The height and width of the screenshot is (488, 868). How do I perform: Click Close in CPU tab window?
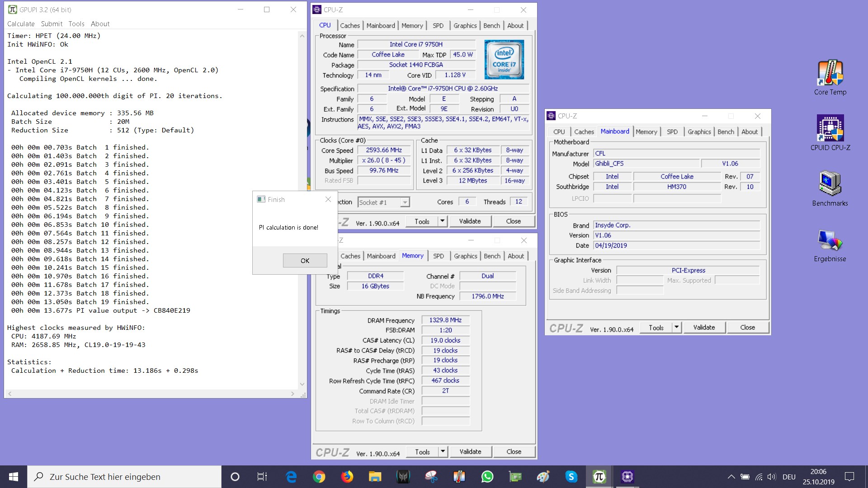click(x=513, y=221)
